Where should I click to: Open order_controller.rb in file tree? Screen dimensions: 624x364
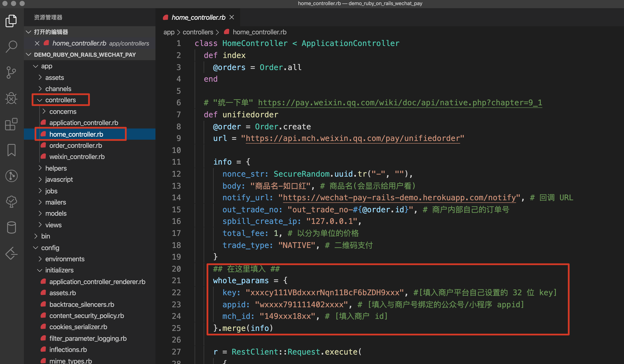(75, 145)
